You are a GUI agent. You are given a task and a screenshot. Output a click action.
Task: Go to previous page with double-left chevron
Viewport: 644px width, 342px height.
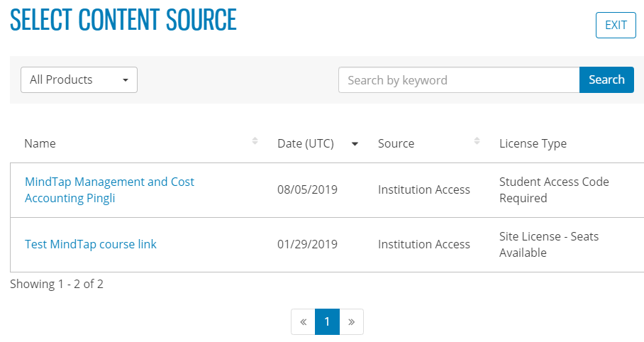pos(303,322)
